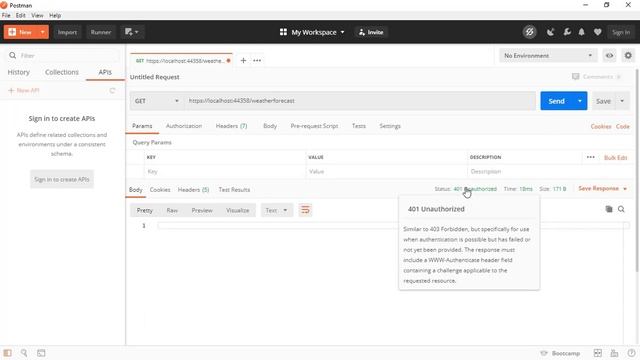Open the Cookies link
Viewport: 640px width, 360px height.
pyautogui.click(x=601, y=127)
